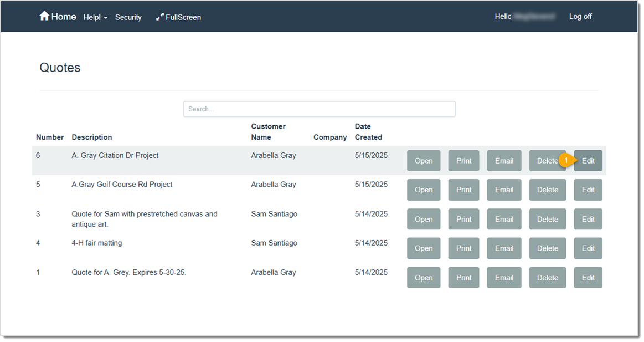Delete the quote for Sam with prestretched canvas
The height and width of the screenshot is (342, 644).
pos(547,219)
